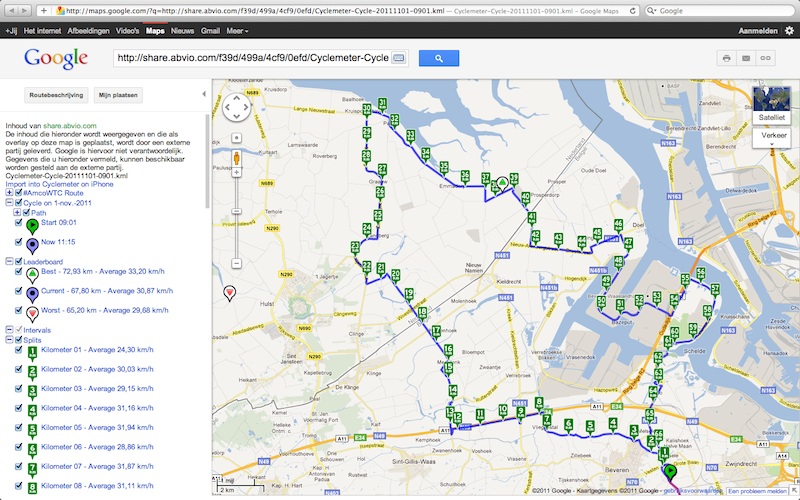Click the blue magnifier search button
The image size is (800, 500).
(x=439, y=58)
